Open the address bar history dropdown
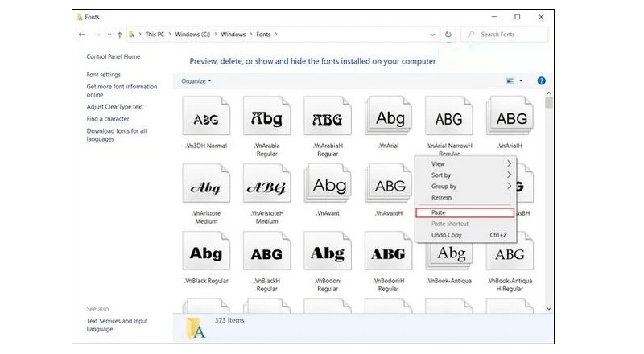The width and height of the screenshot is (644, 354). (x=432, y=35)
